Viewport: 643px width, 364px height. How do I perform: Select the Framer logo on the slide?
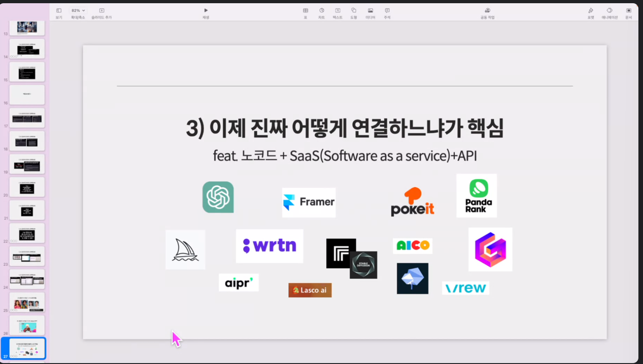pos(309,202)
